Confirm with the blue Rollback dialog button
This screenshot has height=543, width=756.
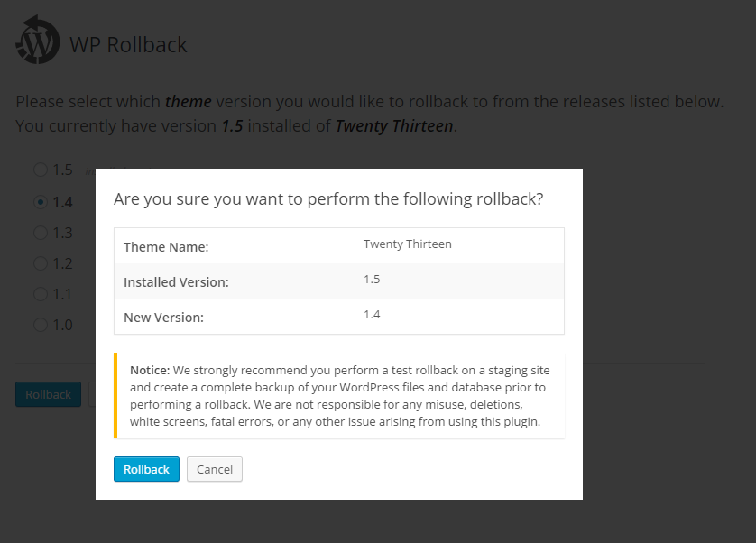(146, 469)
